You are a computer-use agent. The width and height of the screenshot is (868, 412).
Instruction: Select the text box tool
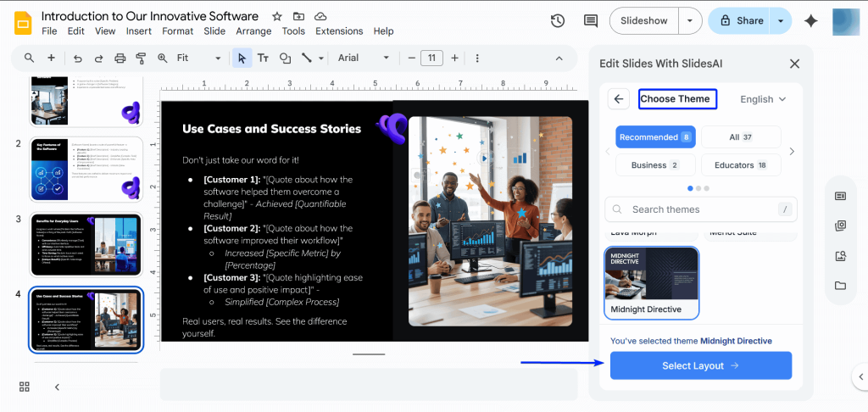coord(264,58)
